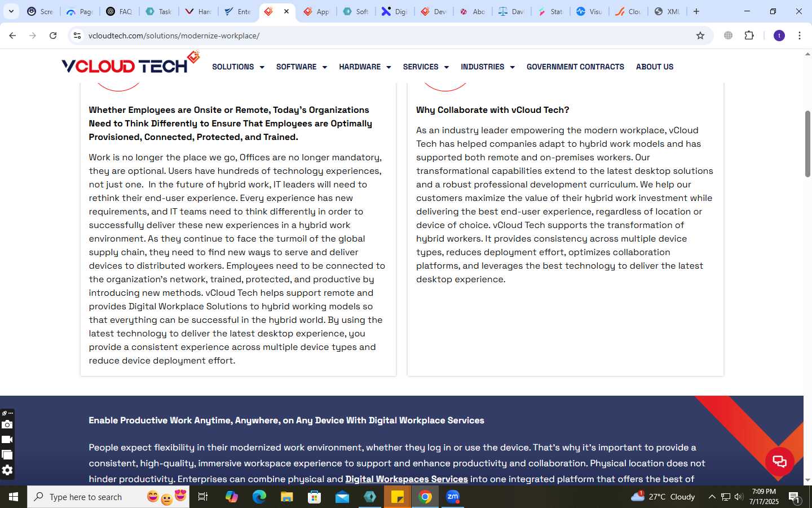This screenshot has height=508, width=812.
Task: Switch to the 'Scre' browser tab
Action: click(40, 11)
